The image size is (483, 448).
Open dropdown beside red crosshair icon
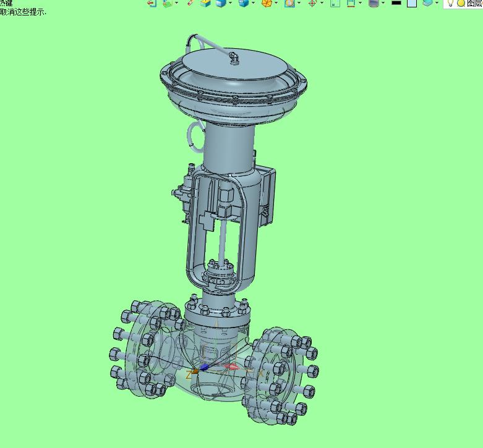pyautogui.click(x=322, y=2)
